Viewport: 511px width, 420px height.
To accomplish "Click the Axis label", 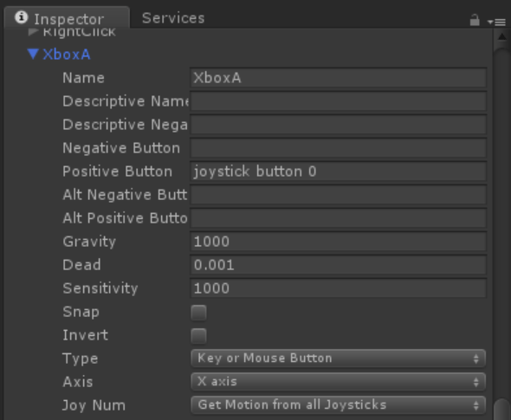I will point(78,382).
